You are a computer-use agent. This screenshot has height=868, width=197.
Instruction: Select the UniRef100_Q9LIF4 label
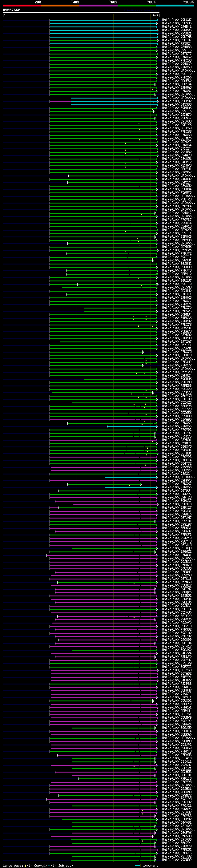[177, 609]
